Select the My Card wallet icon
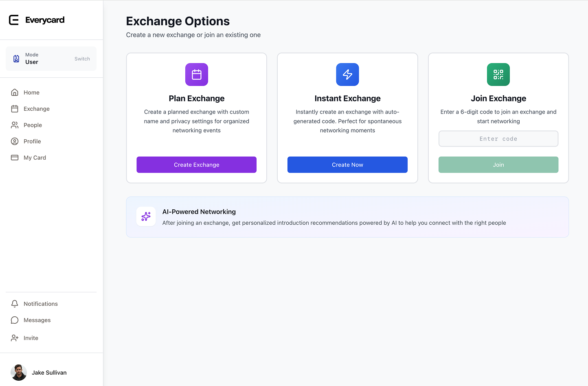This screenshot has height=386, width=588. pyautogui.click(x=15, y=158)
